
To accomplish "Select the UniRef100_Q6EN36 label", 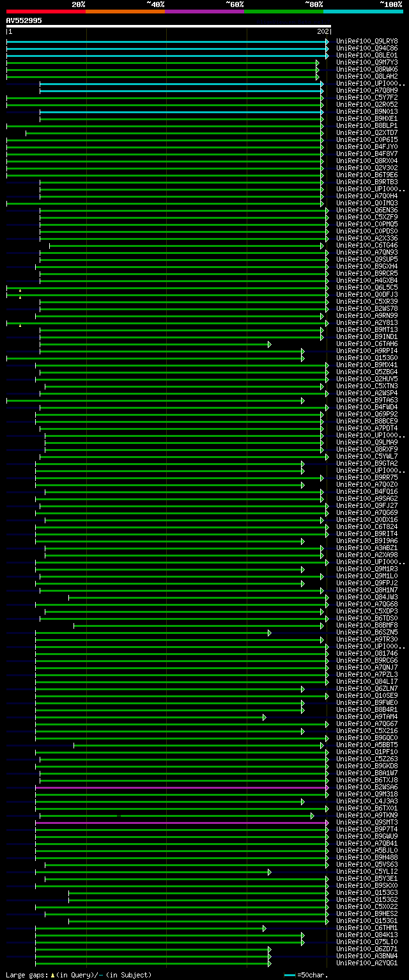I will (x=367, y=210).
